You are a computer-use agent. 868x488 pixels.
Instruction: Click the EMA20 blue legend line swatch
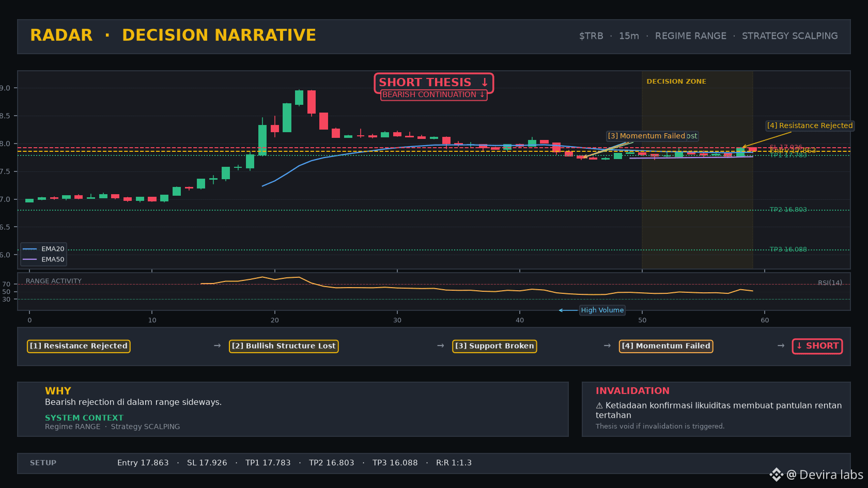[30, 249]
